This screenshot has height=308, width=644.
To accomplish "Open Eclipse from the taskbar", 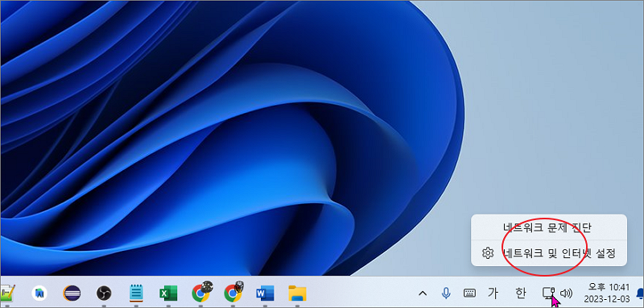I will [x=72, y=294].
